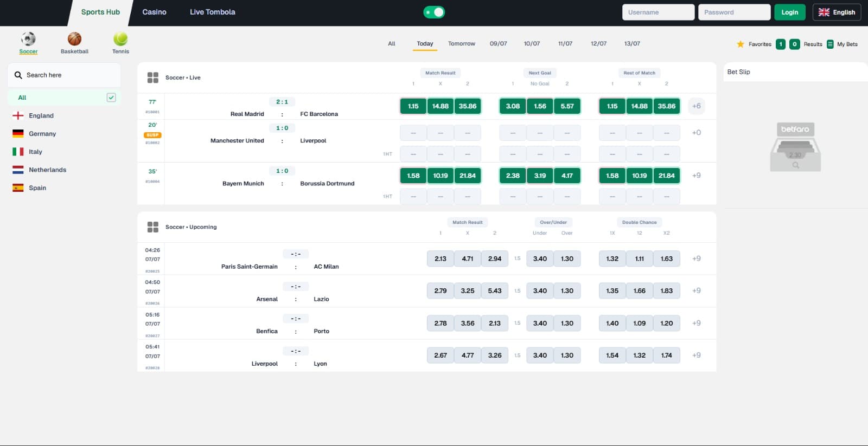Focus the Username input field
The image size is (868, 446).
pyautogui.click(x=658, y=12)
